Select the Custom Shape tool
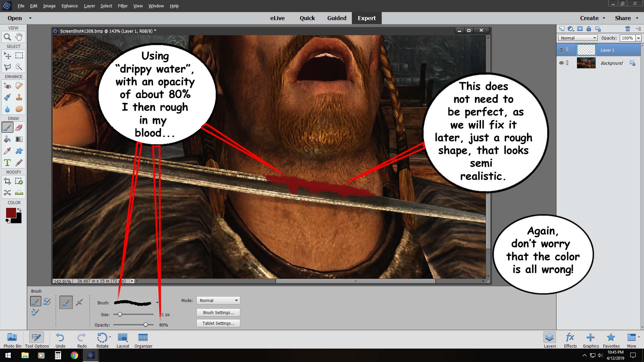This screenshot has height=362, width=644. [x=19, y=151]
